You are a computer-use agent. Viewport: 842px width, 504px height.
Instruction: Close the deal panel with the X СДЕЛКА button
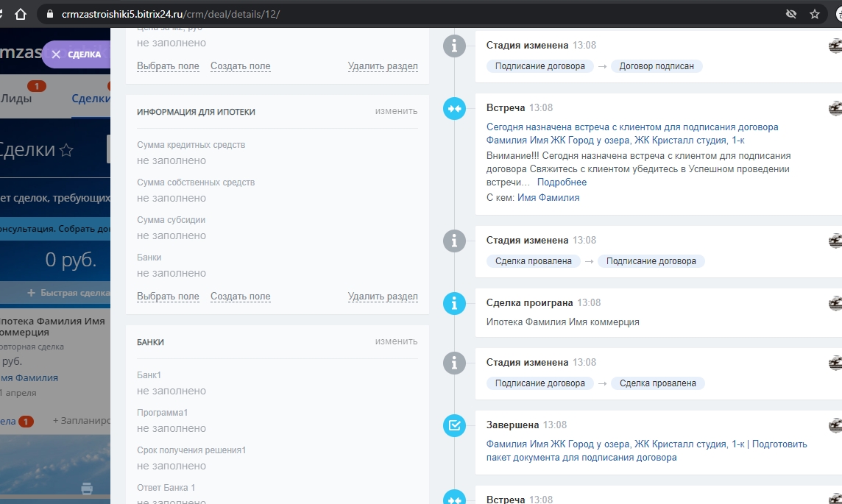click(76, 54)
